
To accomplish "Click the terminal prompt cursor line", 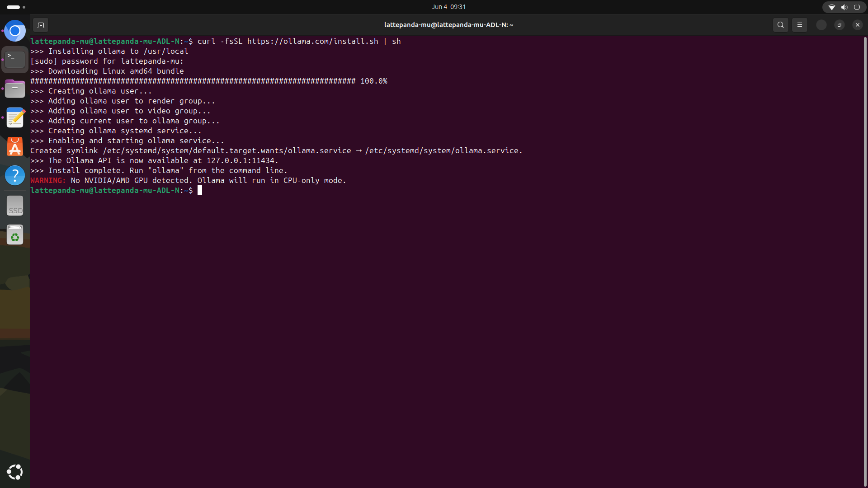I will [x=200, y=191].
